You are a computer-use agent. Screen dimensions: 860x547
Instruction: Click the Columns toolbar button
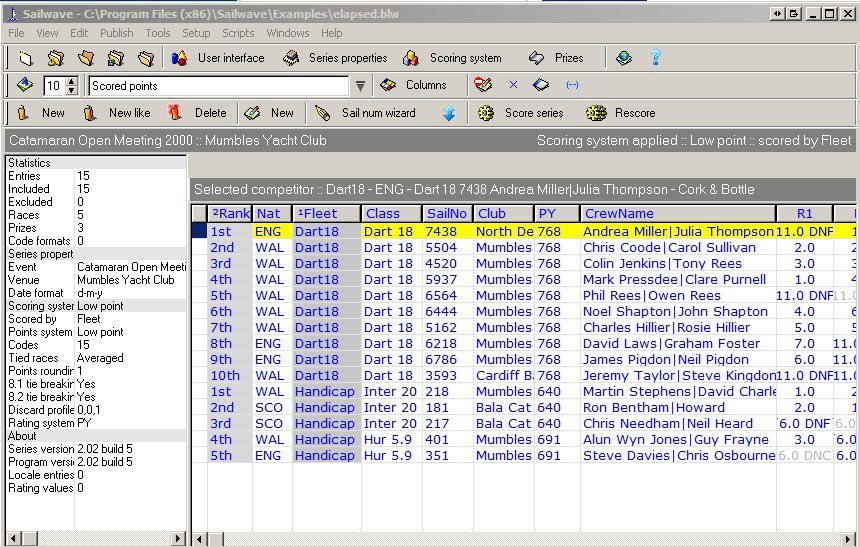point(414,85)
